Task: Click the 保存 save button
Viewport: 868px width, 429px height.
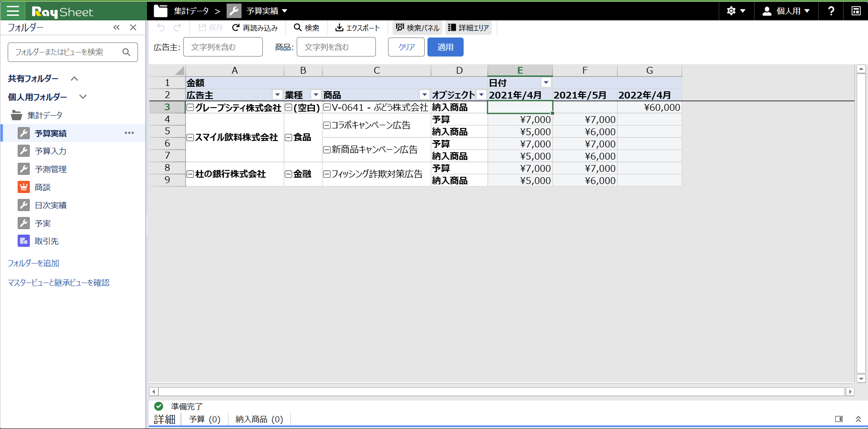Action: point(211,28)
